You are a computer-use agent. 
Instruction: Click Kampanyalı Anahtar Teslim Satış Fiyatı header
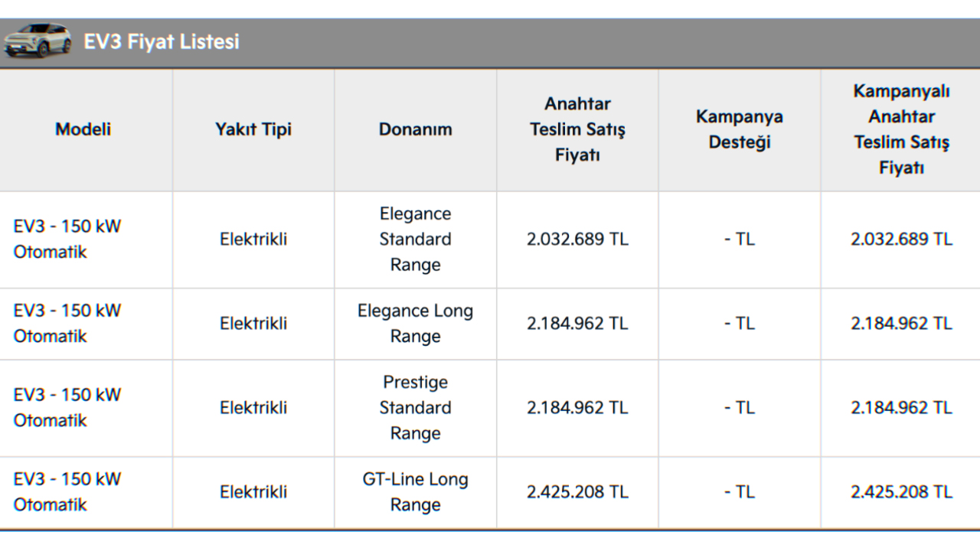901,129
